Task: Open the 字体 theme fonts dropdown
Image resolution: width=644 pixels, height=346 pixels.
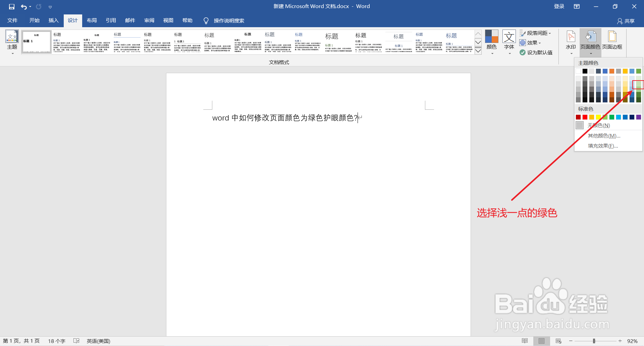Action: coord(509,43)
